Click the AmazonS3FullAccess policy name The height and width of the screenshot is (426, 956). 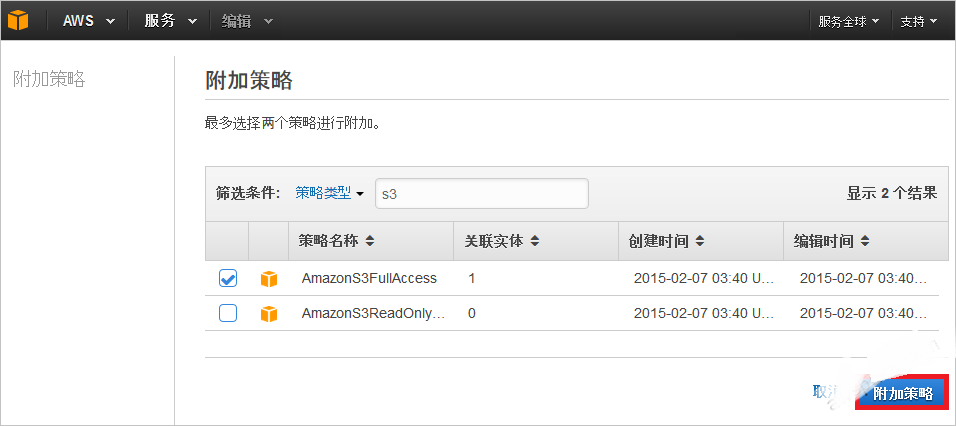pos(369,279)
